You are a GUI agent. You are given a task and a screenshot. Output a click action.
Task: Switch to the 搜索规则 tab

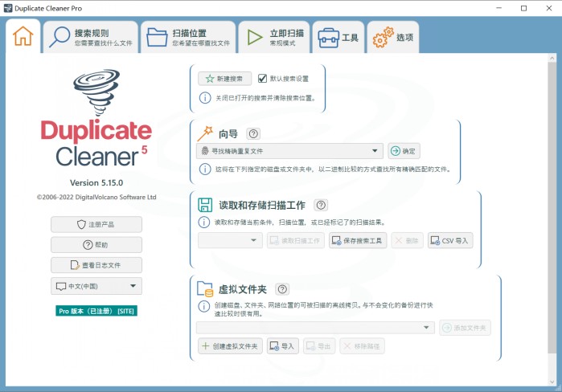coord(91,37)
